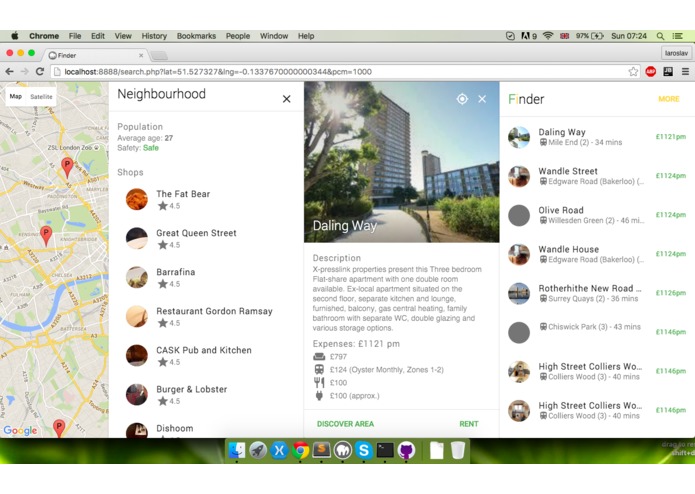Open the View menu
This screenshot has height=494, width=695.
point(123,36)
